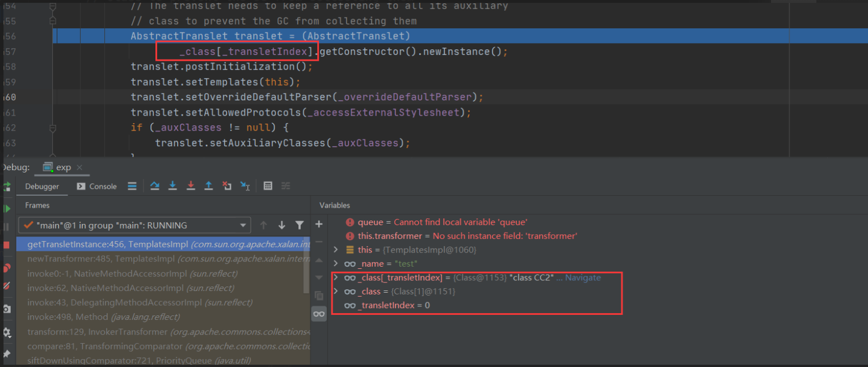Click the duplicate watch copy icon
This screenshot has width=868, height=367.
[319, 296]
